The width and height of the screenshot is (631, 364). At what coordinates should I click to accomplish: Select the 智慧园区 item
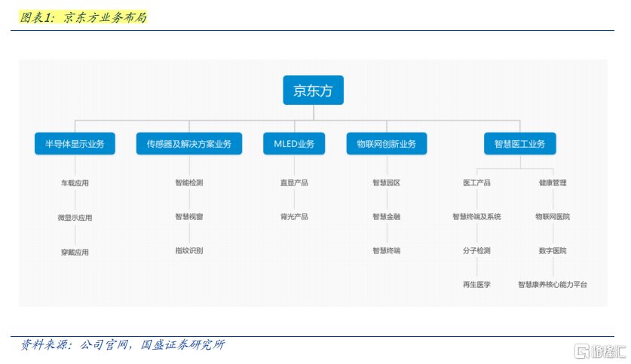(387, 182)
